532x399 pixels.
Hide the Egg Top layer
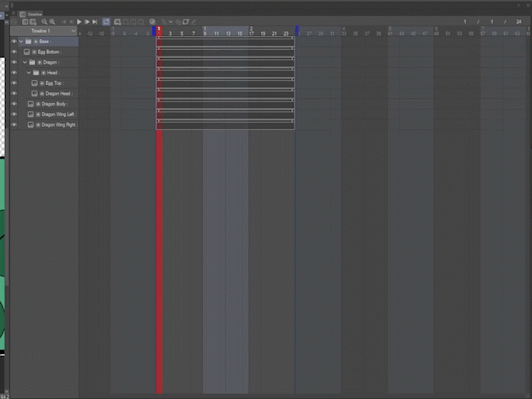(x=14, y=83)
